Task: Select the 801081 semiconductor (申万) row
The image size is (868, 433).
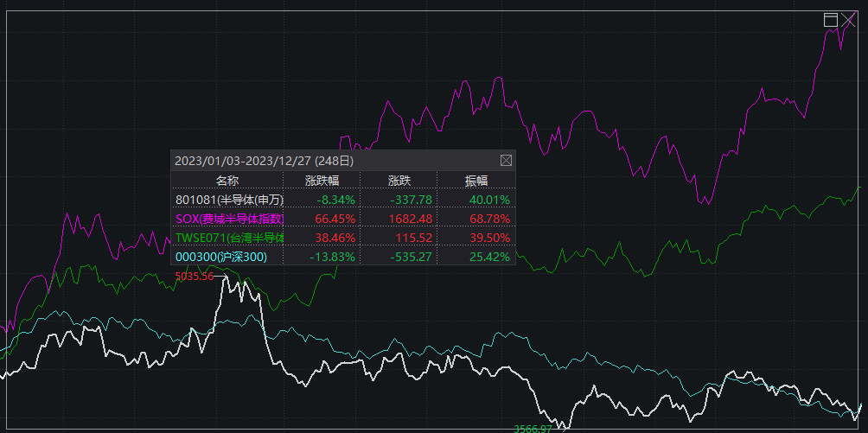Action: point(228,200)
